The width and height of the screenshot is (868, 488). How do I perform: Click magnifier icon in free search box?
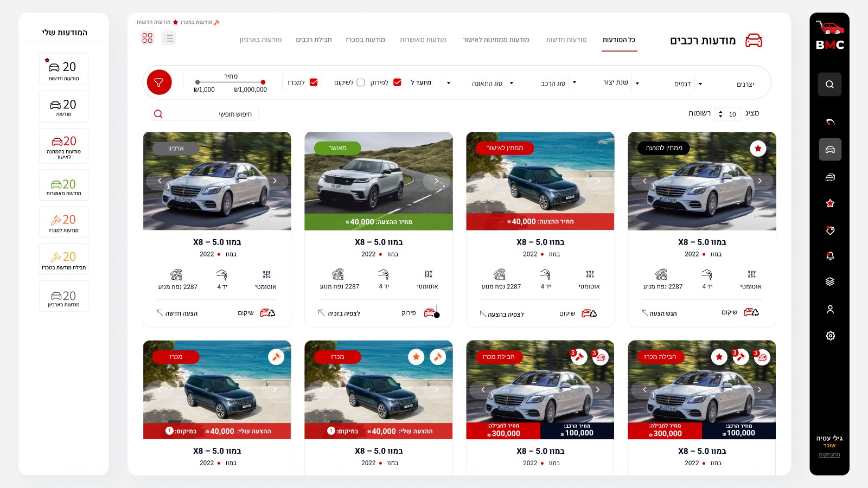158,114
